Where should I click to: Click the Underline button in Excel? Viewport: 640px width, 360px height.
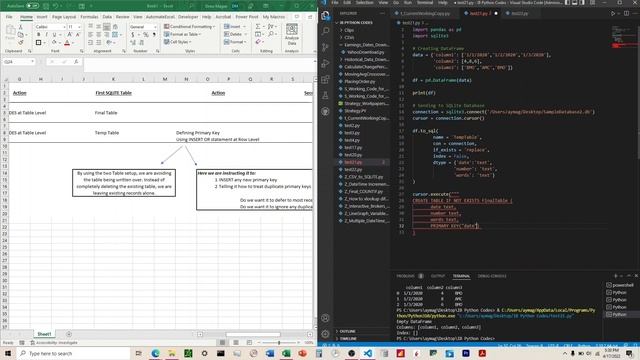(54, 35)
